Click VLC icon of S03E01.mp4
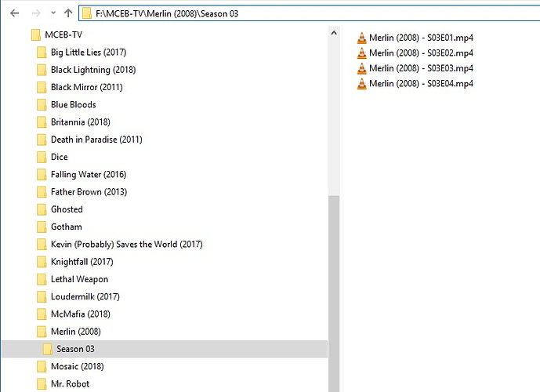The height and width of the screenshot is (392, 540). pyautogui.click(x=361, y=38)
